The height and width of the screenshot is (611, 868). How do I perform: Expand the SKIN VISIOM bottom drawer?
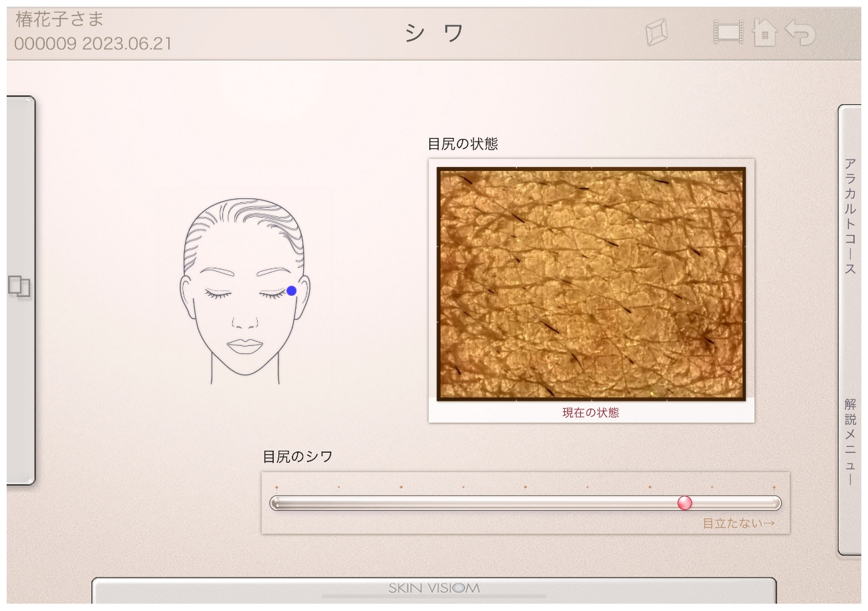(434, 590)
